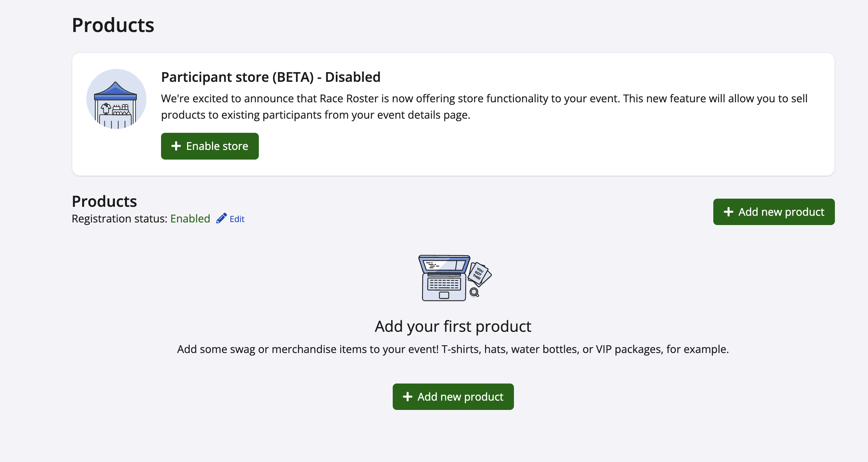Click the participant store tent icon

point(116,99)
